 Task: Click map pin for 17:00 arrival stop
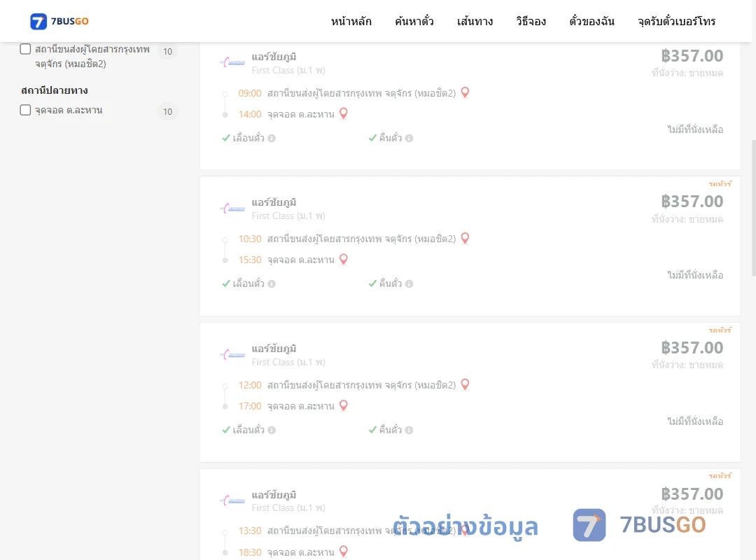click(x=343, y=405)
